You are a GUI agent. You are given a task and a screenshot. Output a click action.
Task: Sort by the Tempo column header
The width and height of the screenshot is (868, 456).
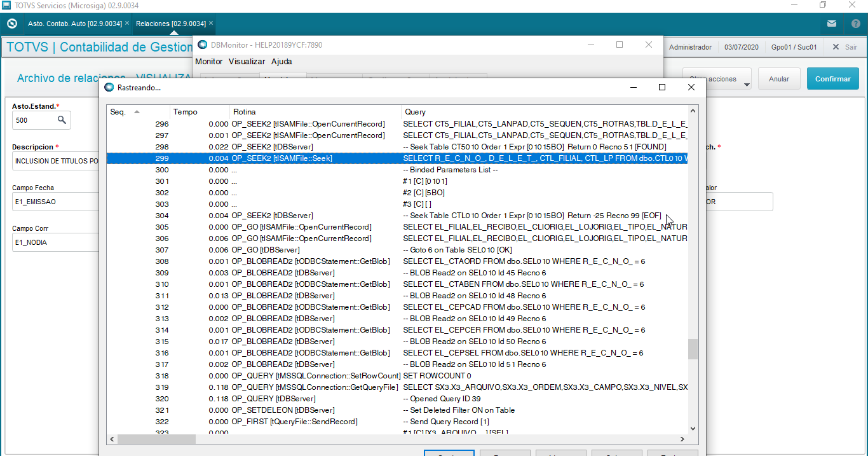point(199,112)
